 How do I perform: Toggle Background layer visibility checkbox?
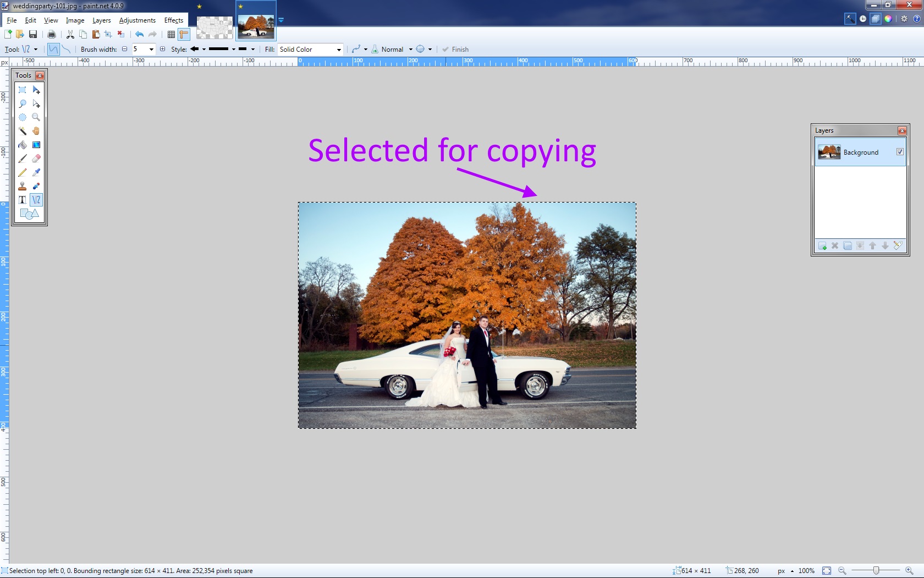[x=900, y=152]
